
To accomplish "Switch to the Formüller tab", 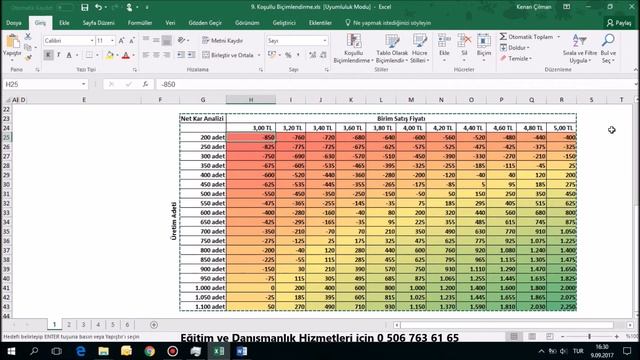I will [140, 23].
